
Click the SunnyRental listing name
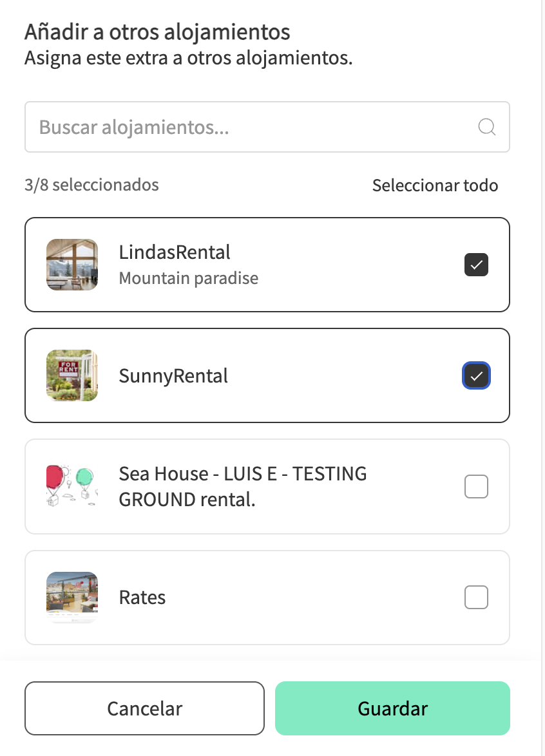[x=173, y=375]
